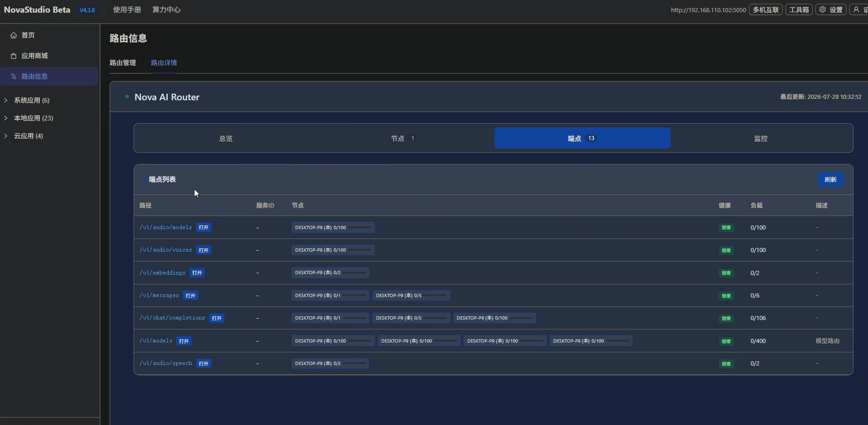Open the 工具箱 button
This screenshot has width=868, height=425.
pos(799,9)
